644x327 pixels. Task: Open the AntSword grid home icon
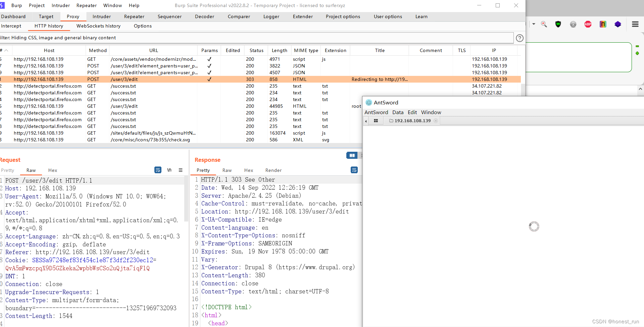point(376,121)
